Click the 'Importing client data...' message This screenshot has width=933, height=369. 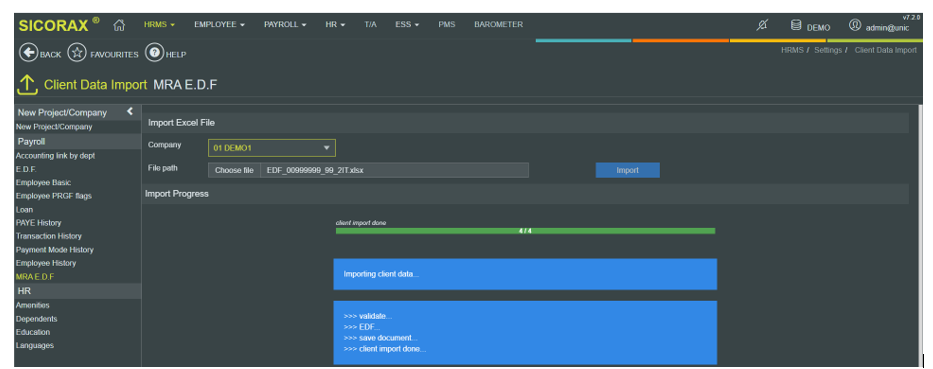click(381, 274)
